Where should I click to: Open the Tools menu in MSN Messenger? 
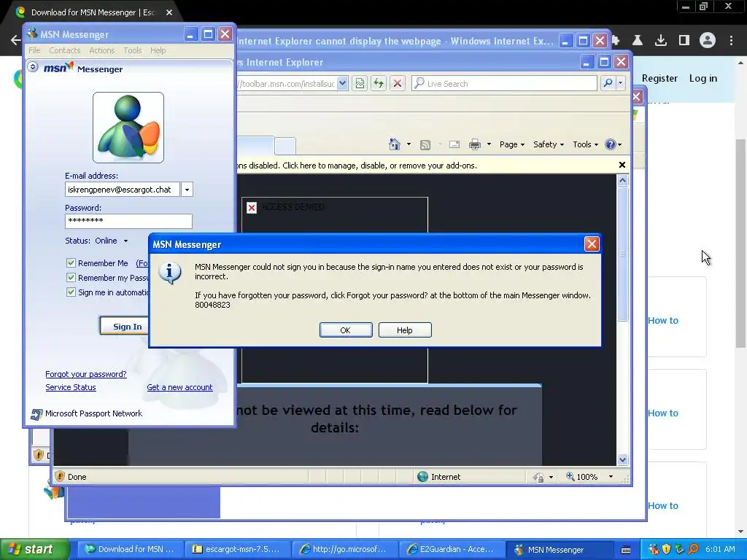133,50
